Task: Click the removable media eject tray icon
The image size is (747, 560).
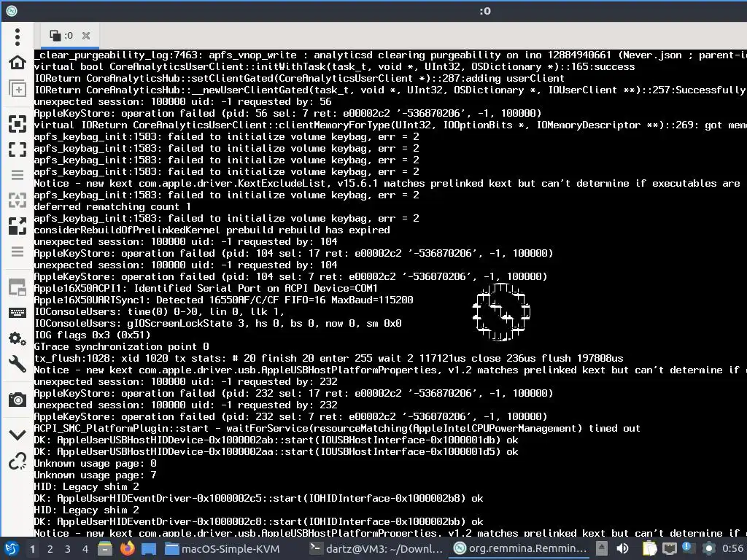Action: [x=602, y=548]
